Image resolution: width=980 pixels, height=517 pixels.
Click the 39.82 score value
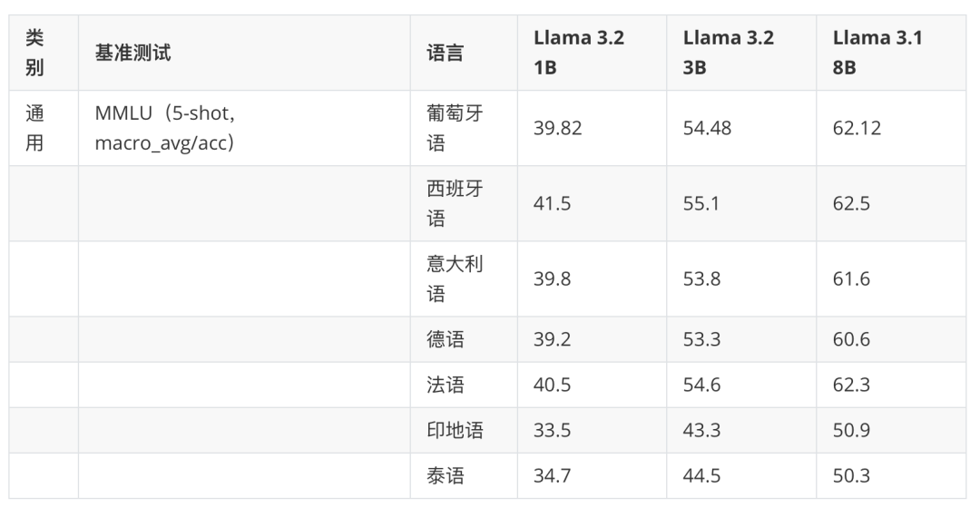coord(557,128)
